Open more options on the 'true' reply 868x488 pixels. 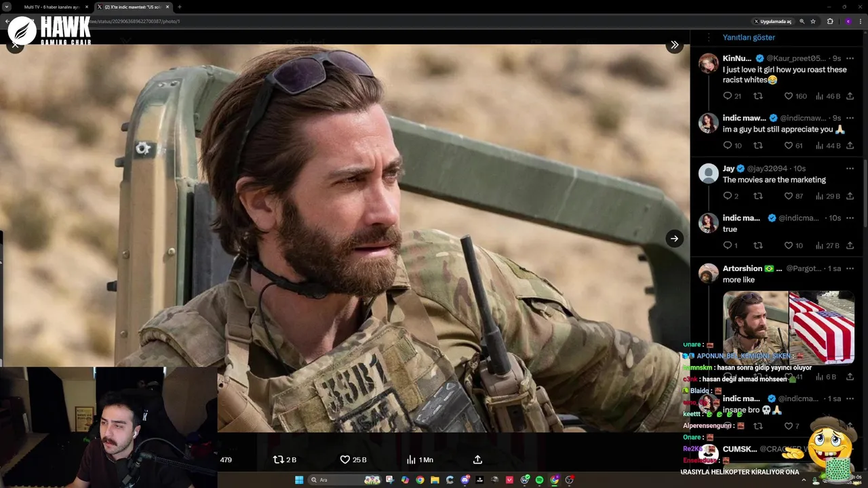(850, 218)
